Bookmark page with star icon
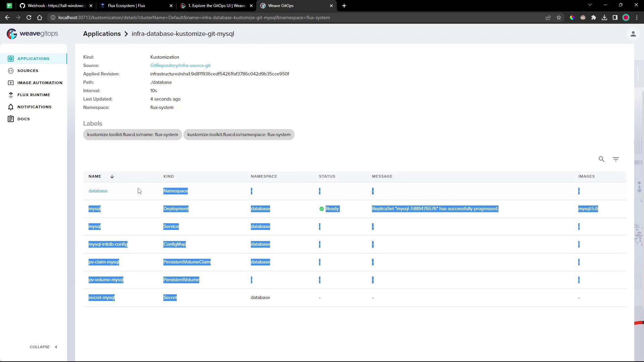 (x=558, y=17)
